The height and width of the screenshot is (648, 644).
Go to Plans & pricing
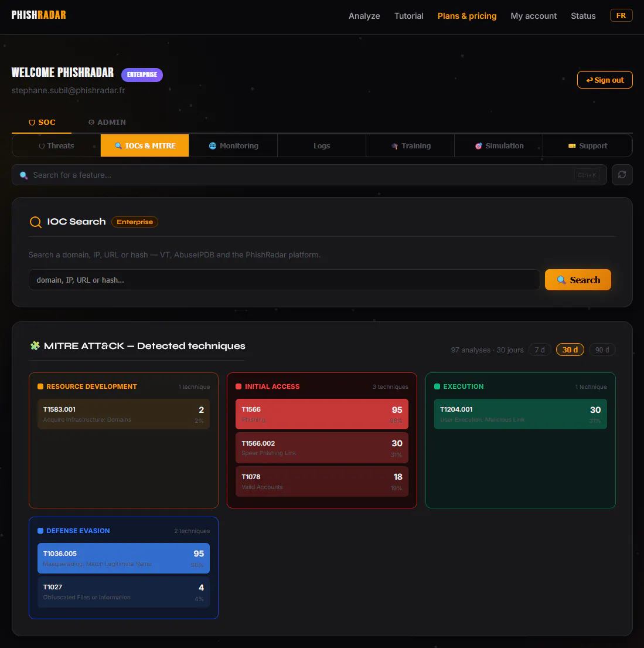467,16
